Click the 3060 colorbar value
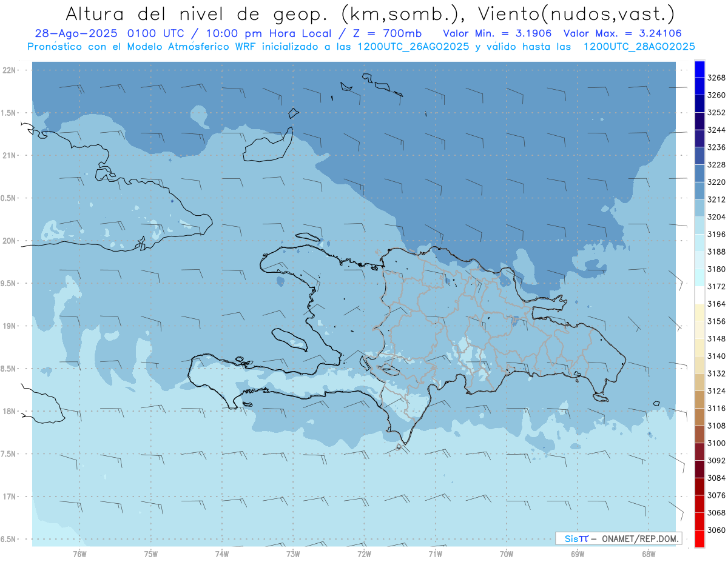Image resolution: width=728 pixels, height=562 pixels. 716,530
